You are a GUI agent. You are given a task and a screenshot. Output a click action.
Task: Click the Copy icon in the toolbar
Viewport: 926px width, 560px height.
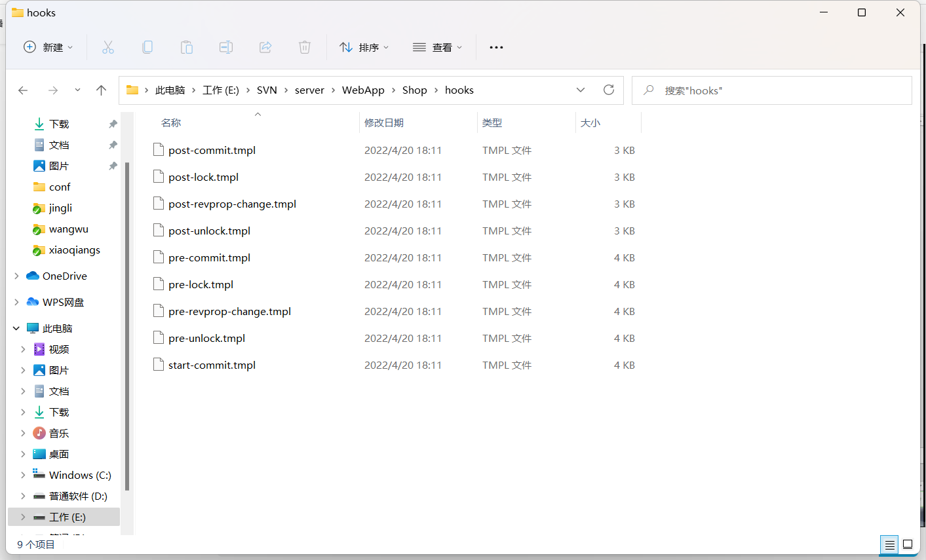click(x=147, y=47)
